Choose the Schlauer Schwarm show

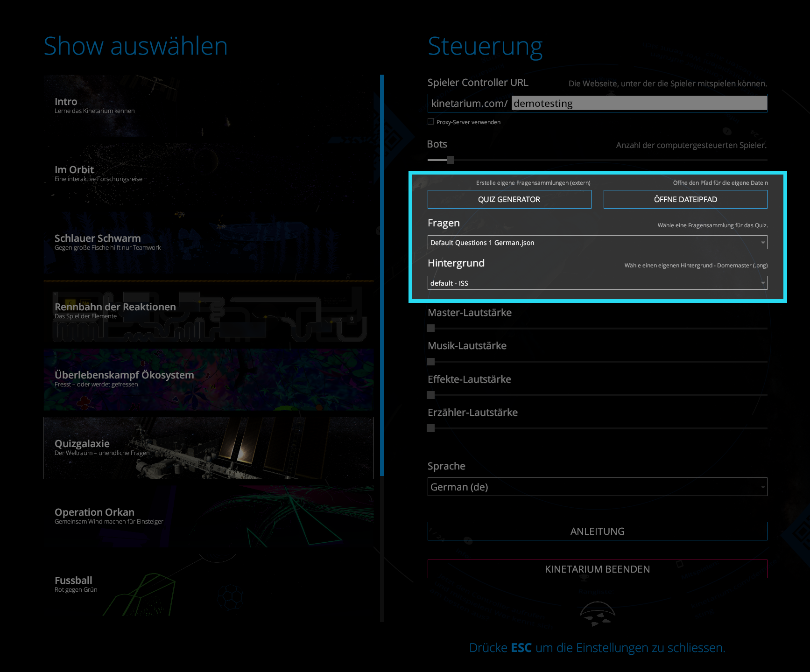point(208,242)
